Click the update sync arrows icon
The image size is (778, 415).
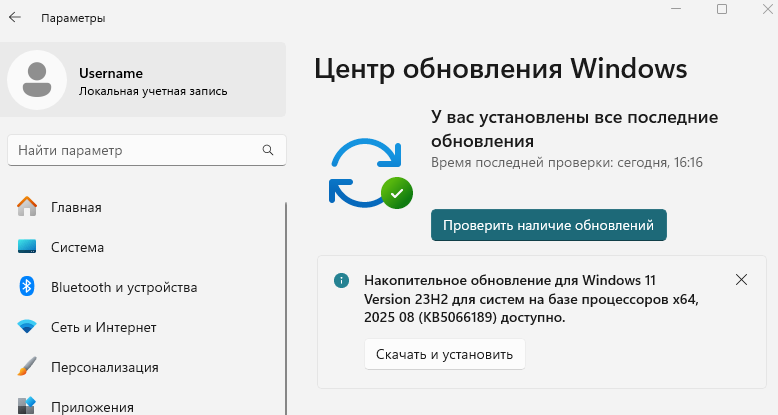[x=370, y=173]
